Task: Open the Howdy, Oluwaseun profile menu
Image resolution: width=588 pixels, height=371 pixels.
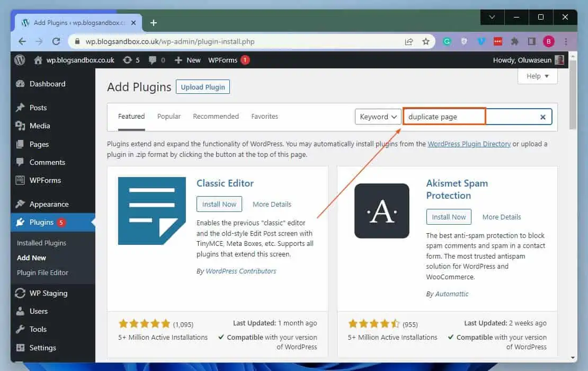Action: point(528,60)
